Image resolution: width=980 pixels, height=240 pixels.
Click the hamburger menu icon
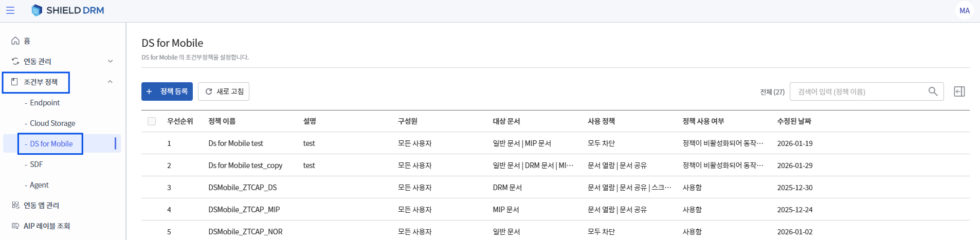tap(10, 10)
